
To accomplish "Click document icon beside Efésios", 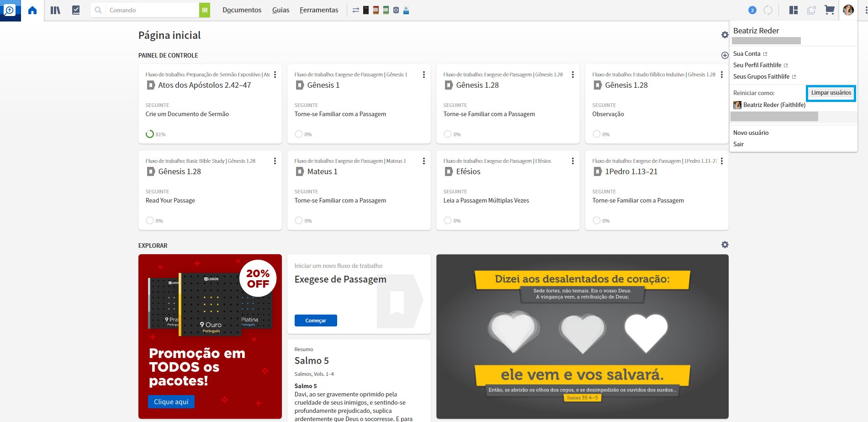I will click(449, 171).
